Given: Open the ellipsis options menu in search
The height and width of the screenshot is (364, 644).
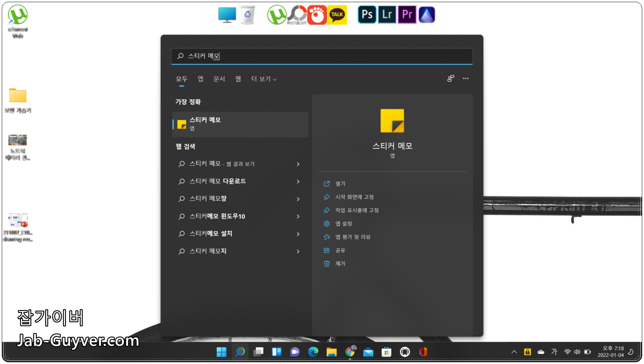Looking at the screenshot, I should [x=465, y=79].
